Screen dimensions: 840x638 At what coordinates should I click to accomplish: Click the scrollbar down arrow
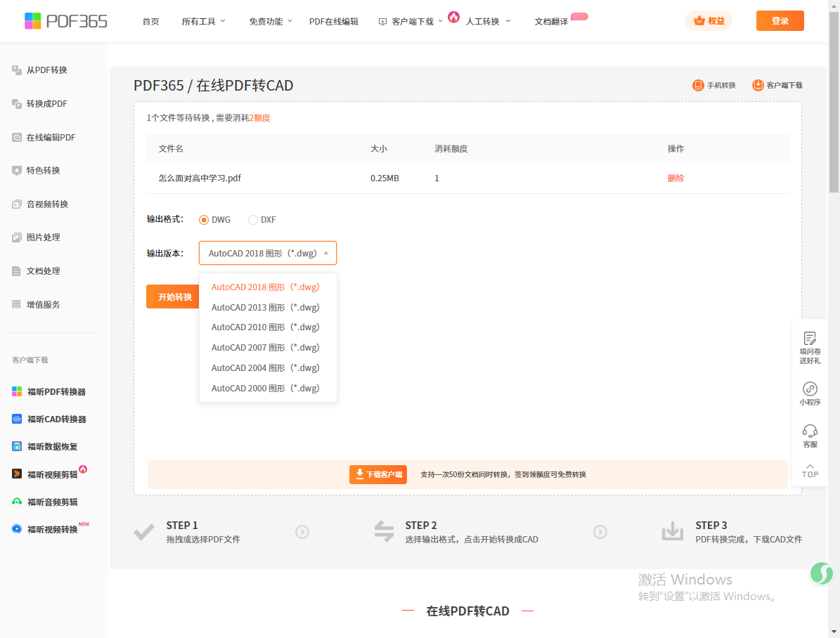point(834,632)
